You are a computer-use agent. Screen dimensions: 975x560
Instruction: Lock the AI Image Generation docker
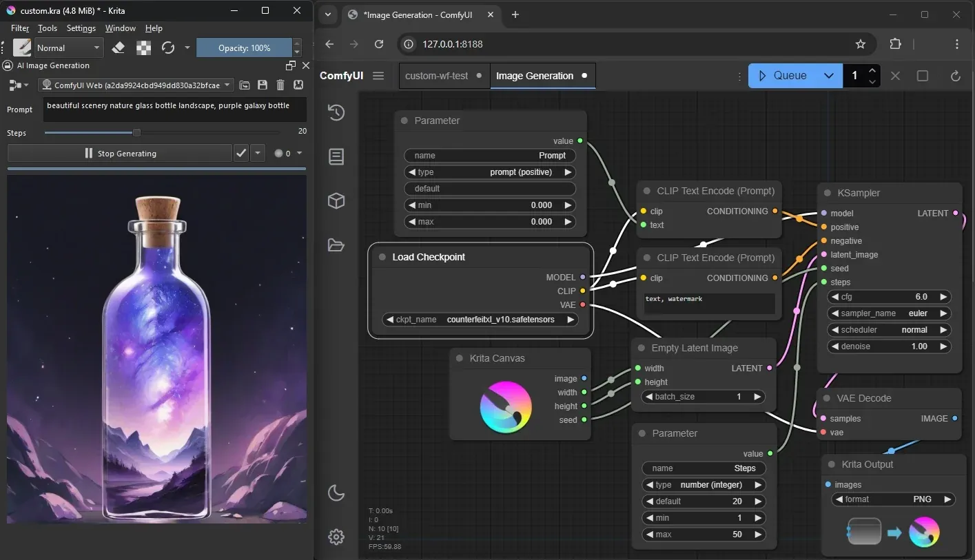[6, 65]
